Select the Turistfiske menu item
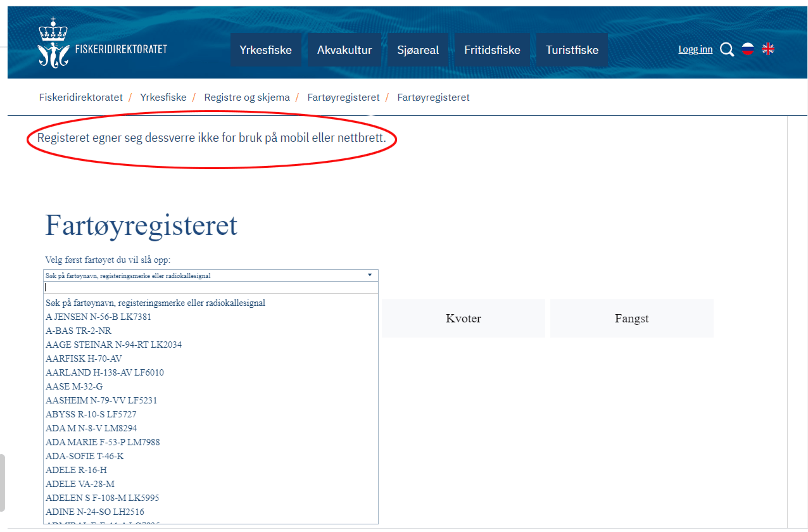Viewport: 808px width, 532px height. [572, 50]
